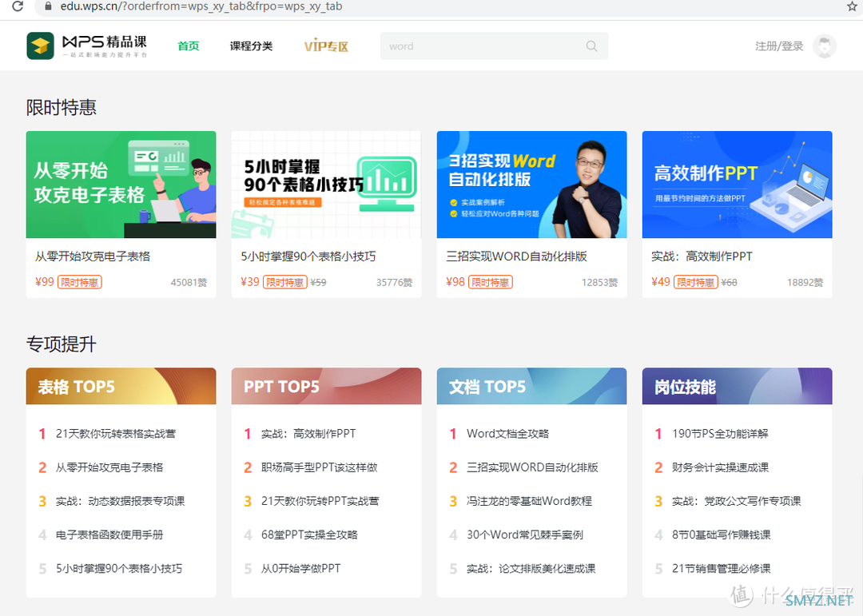Screen dimensions: 863x616
Task: Click the 限时特惠 badge beside ¥98
Action: coord(491,282)
